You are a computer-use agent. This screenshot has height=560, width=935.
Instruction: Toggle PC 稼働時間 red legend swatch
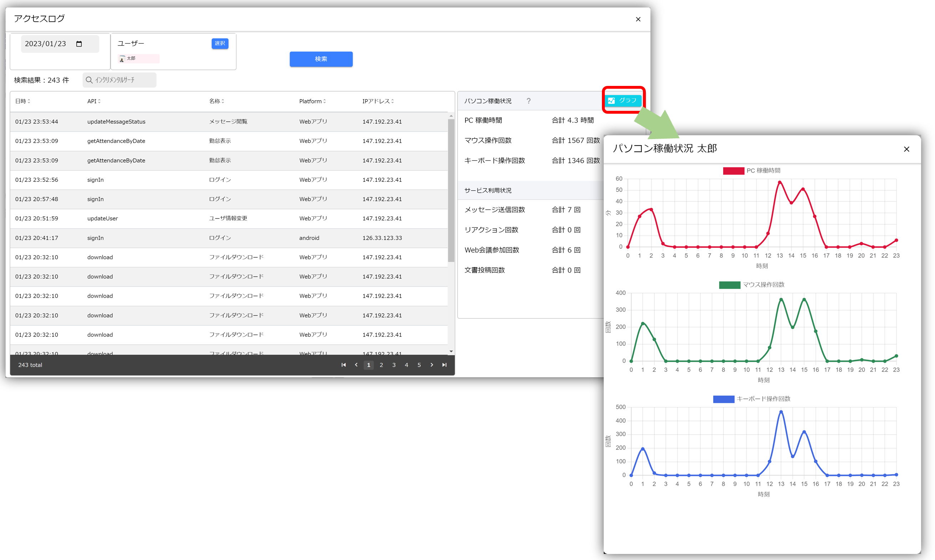(733, 170)
